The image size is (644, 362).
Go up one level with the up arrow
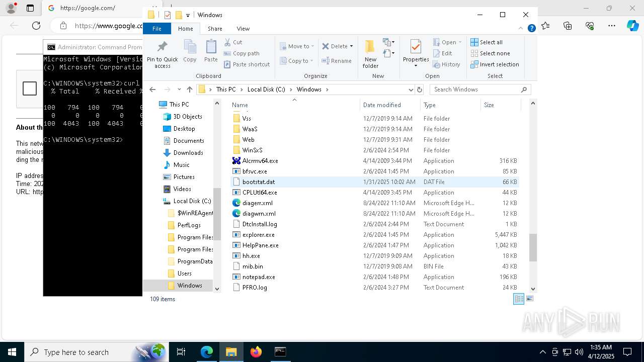coord(189,89)
